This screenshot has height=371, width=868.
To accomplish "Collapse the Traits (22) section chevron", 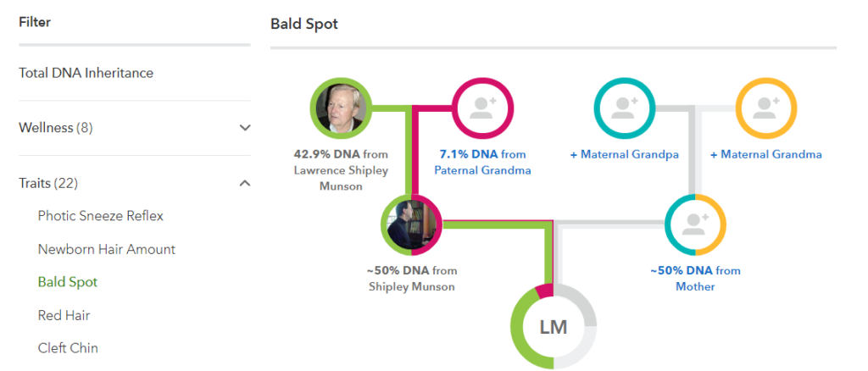I will [245, 183].
